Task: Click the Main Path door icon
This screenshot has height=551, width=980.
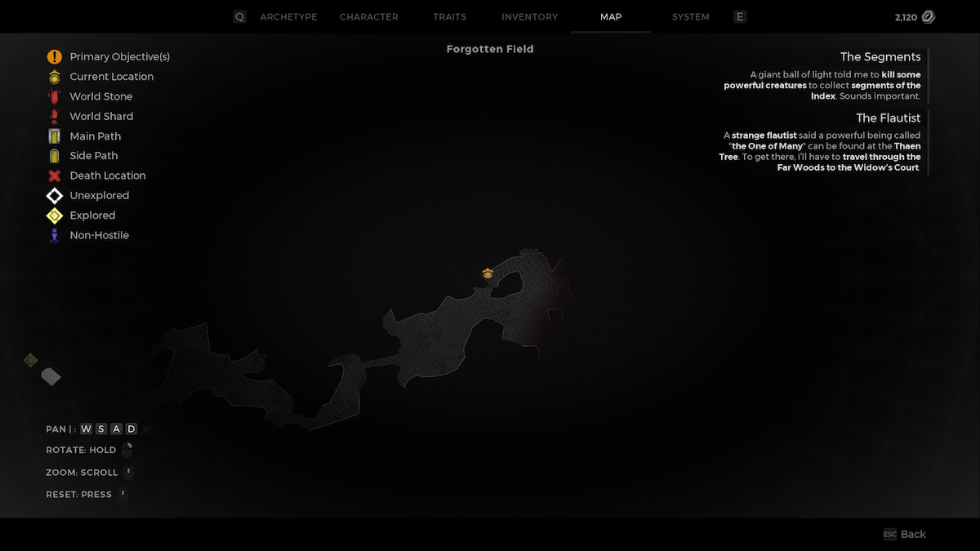Action: click(x=54, y=136)
